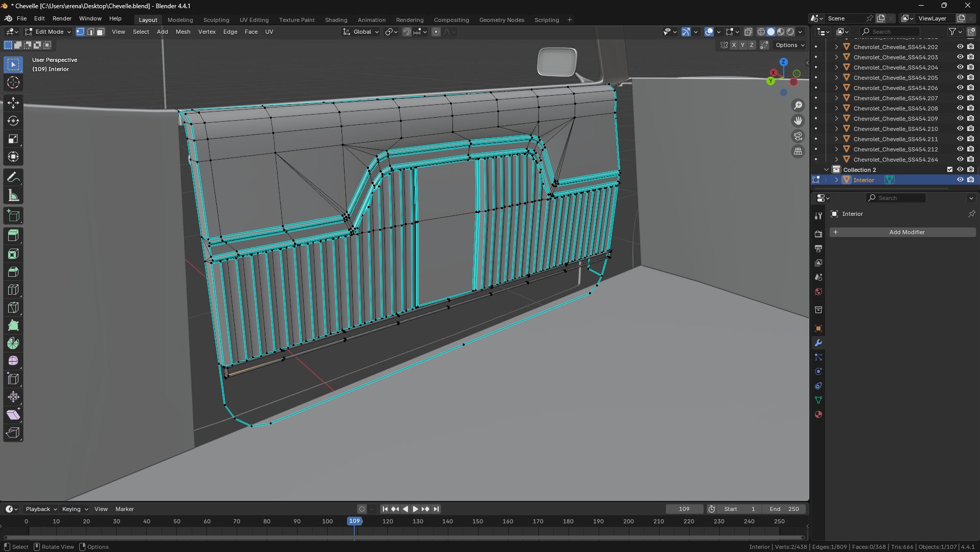Open the Render menu
The width and height of the screenshot is (980, 552).
tap(62, 18)
